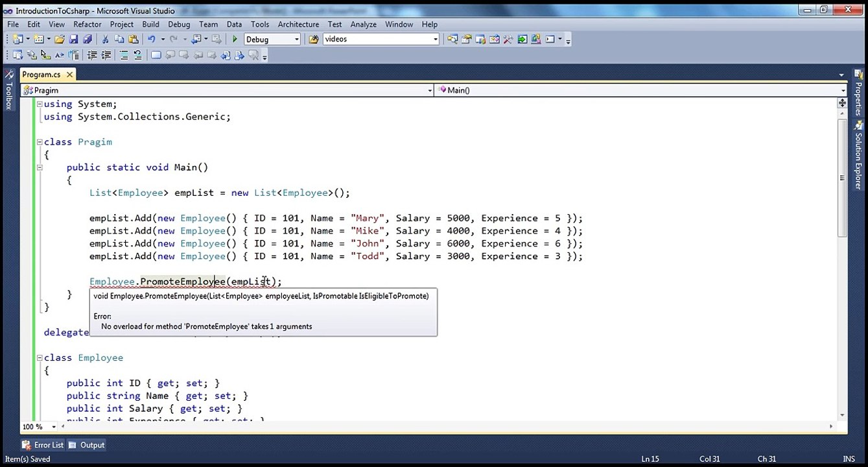The image size is (868, 467).
Task: Click the Decrease Line Indent icon
Action: pos(92,55)
